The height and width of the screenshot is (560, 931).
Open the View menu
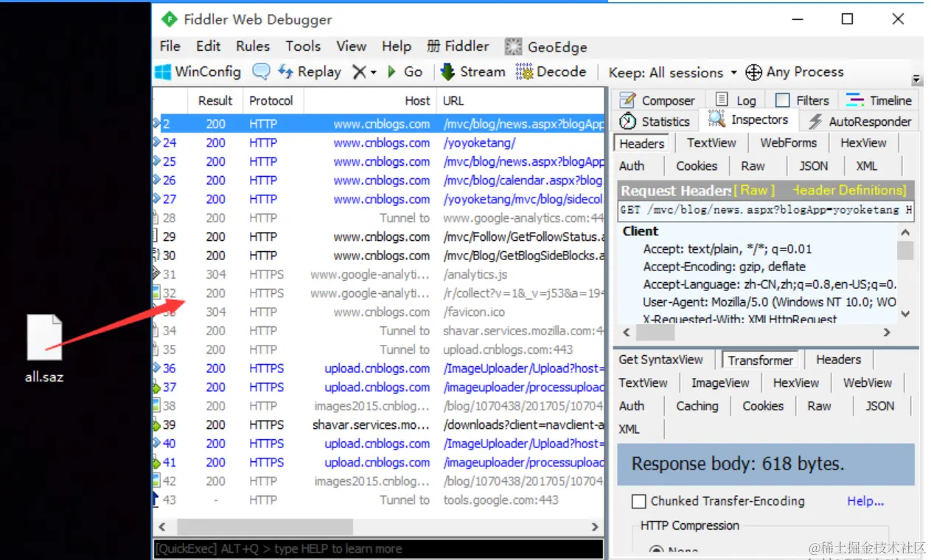[x=352, y=46]
